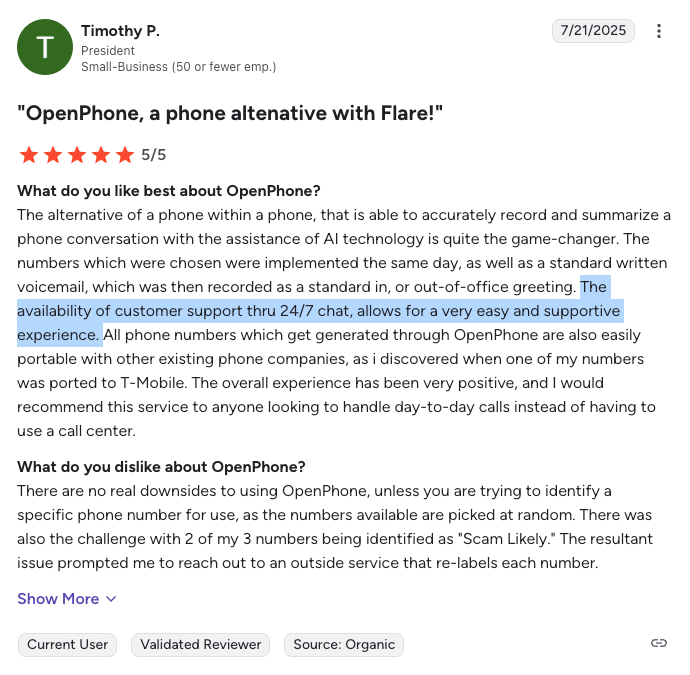Open reviewer name Timothy P.
The width and height of the screenshot is (690, 675).
tap(120, 31)
